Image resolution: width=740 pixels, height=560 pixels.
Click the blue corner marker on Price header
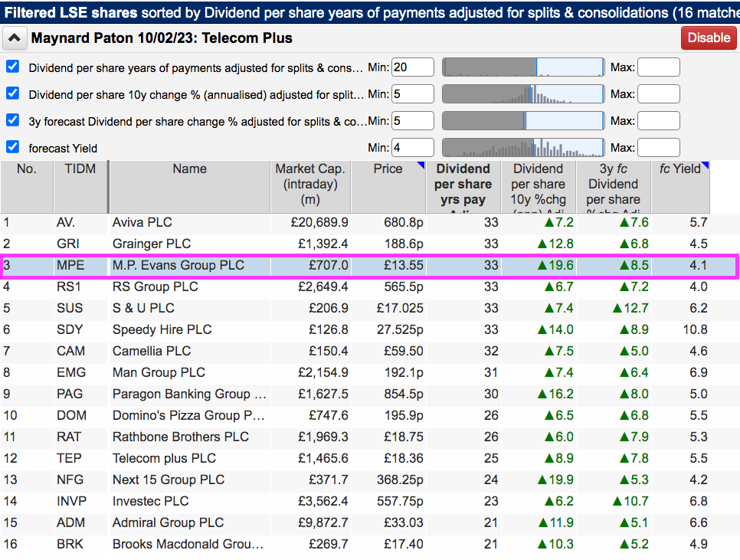click(x=420, y=165)
